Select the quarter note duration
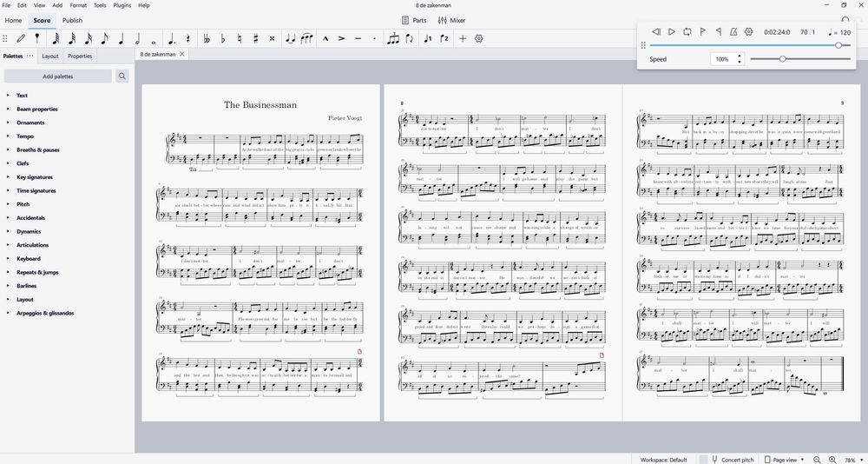868x464 pixels. tap(122, 39)
